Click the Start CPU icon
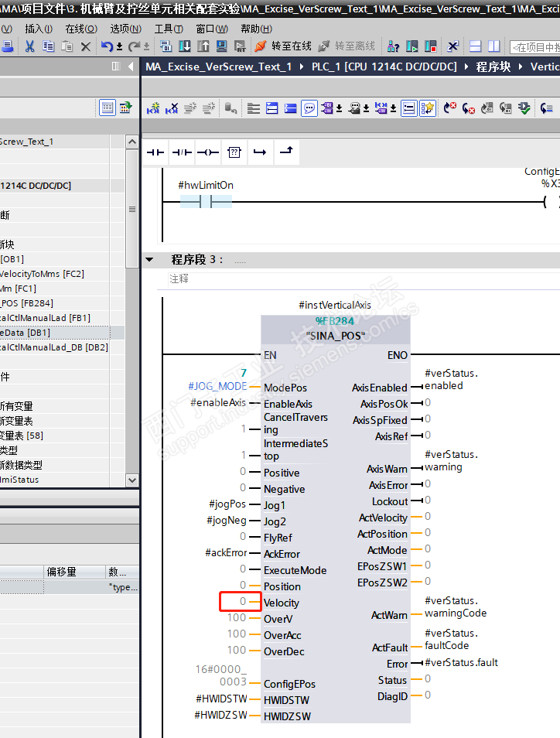 411,46
